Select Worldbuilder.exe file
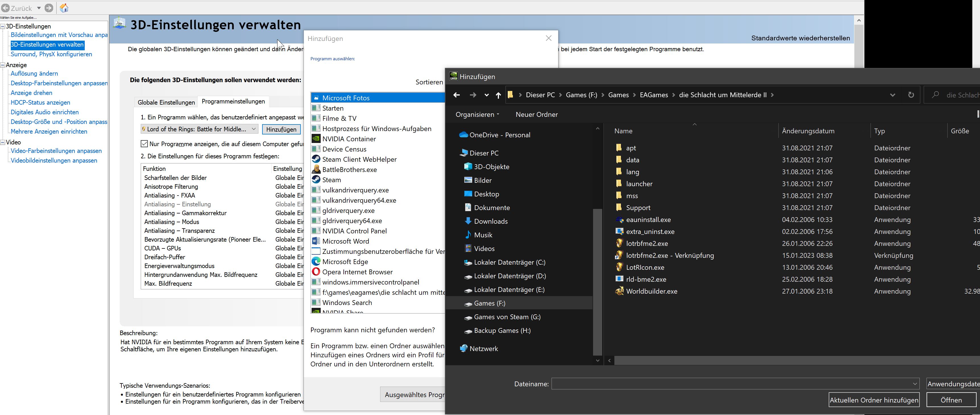Image resolution: width=980 pixels, height=415 pixels. 651,292
